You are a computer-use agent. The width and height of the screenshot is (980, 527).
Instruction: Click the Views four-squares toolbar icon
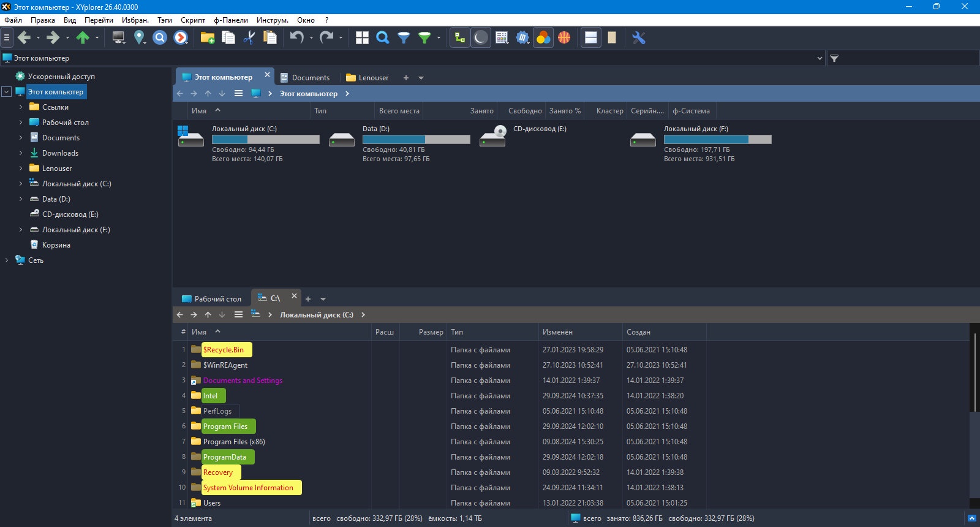click(x=362, y=38)
